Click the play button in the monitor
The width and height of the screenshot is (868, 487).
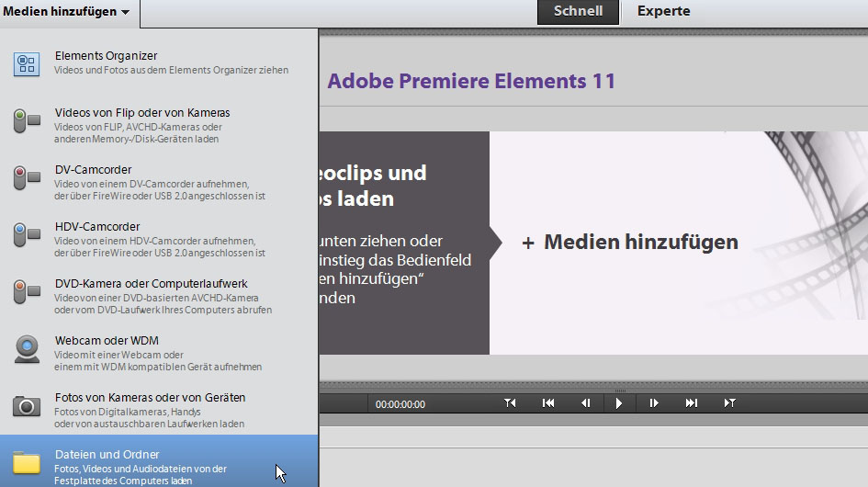[x=619, y=403]
